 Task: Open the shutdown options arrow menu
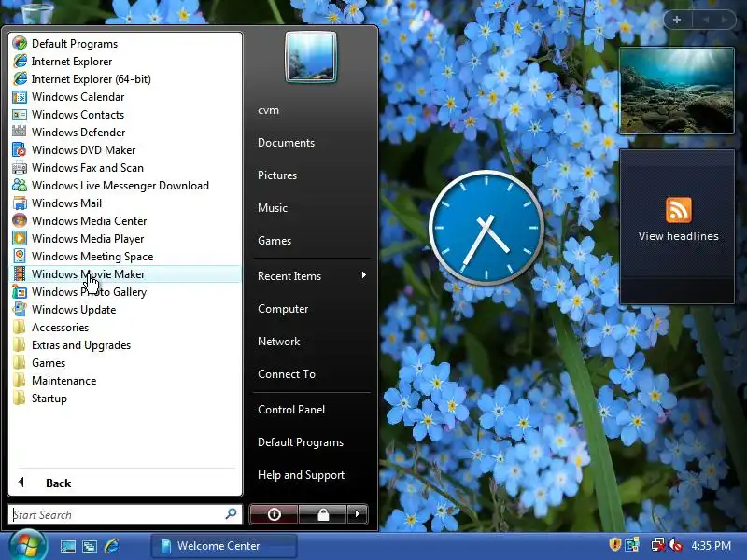tap(358, 514)
